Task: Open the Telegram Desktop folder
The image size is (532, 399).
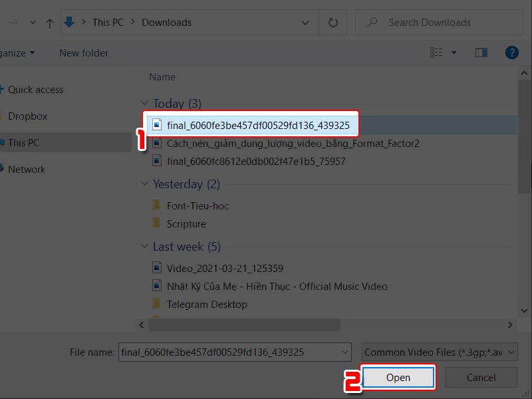Action: click(206, 305)
